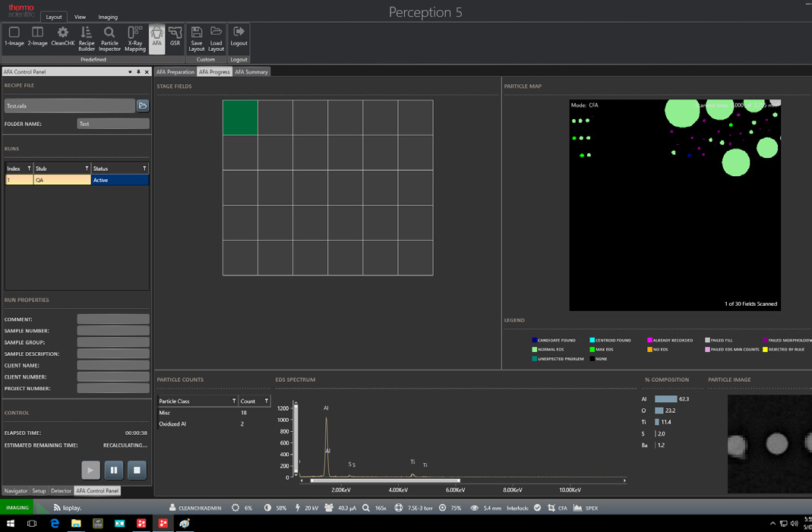812x532 pixels.
Task: Open filter on Status column
Action: pos(144,168)
